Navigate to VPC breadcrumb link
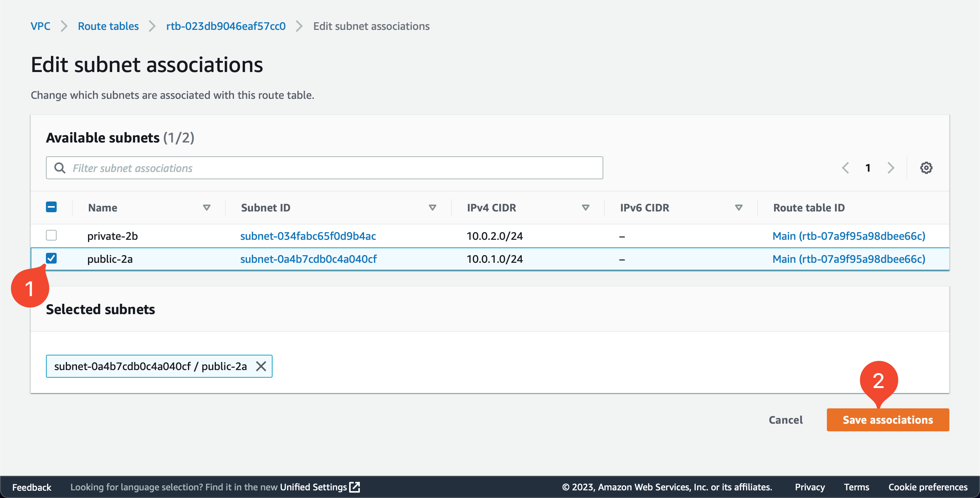Viewport: 980px width, 498px height. click(x=41, y=26)
